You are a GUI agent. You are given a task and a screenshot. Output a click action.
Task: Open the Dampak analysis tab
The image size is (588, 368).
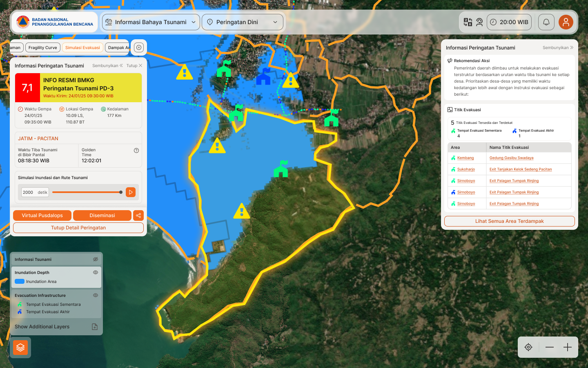(117, 47)
